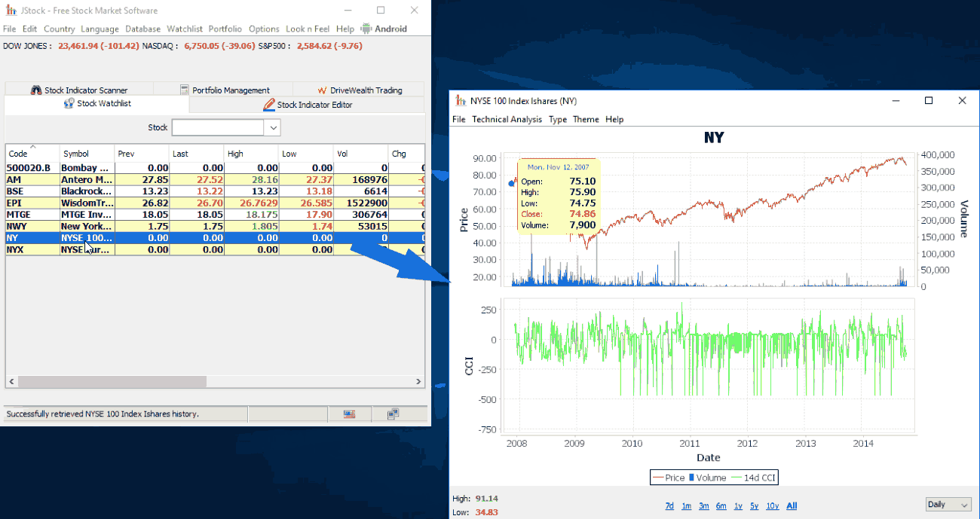Select the AM stock code row
The width and height of the screenshot is (980, 519).
[x=215, y=179]
